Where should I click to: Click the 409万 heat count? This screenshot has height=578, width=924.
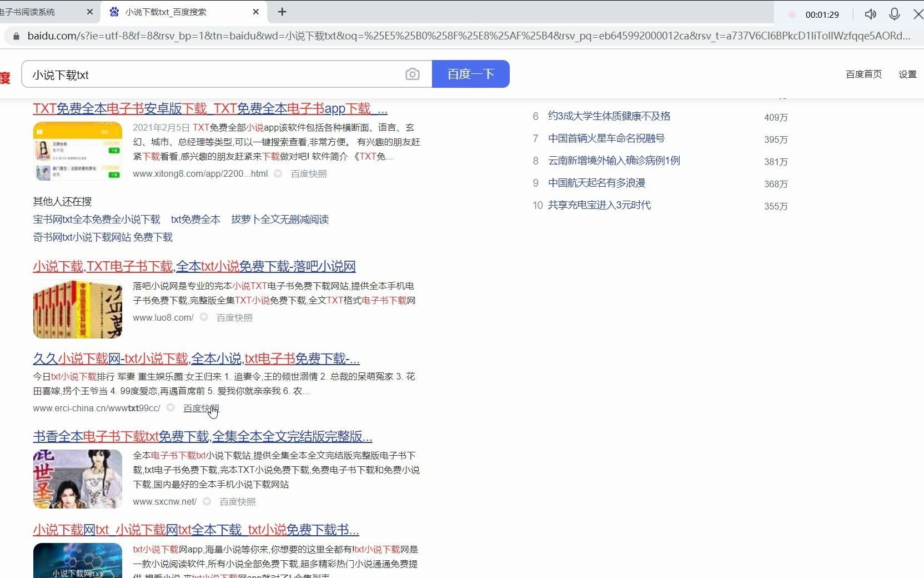[x=776, y=117]
